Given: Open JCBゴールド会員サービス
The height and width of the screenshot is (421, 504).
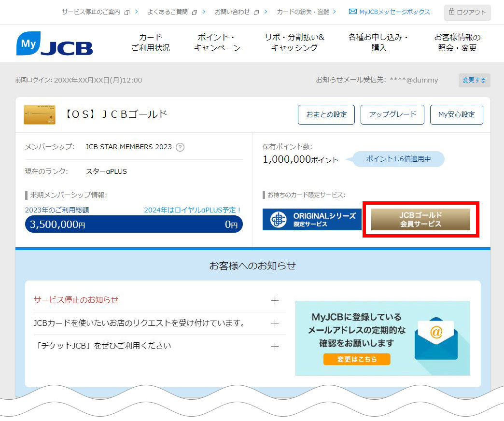Looking at the screenshot, I should [421, 220].
